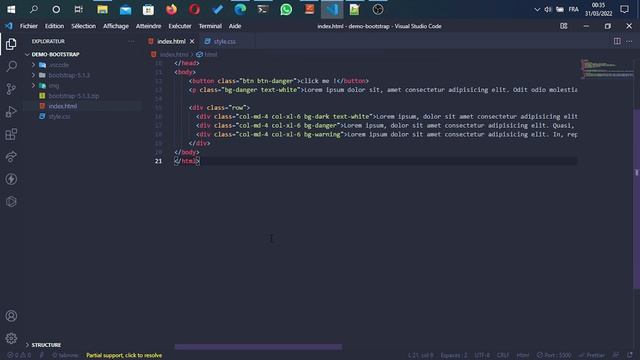Screen dimensions: 640x360
Task: Change the language mode from Html
Action: click(523, 356)
